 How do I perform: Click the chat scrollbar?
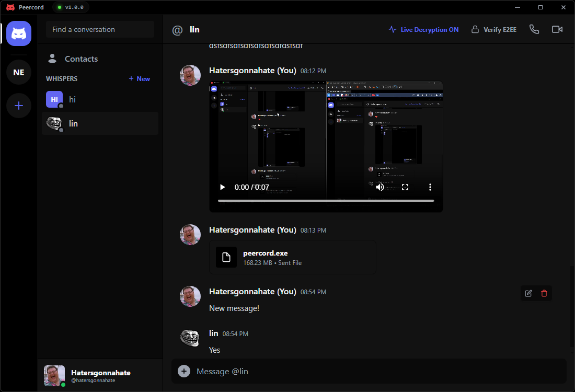pyautogui.click(x=572, y=308)
